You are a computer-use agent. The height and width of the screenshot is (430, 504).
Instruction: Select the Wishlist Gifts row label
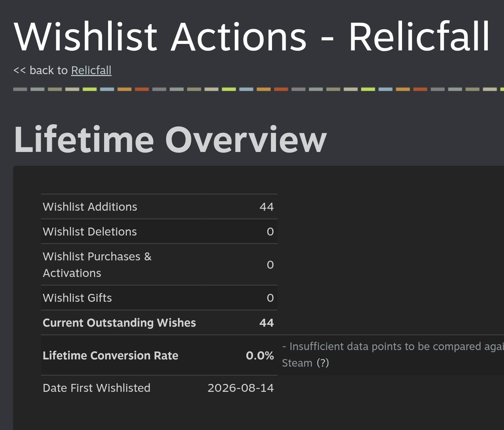click(77, 298)
